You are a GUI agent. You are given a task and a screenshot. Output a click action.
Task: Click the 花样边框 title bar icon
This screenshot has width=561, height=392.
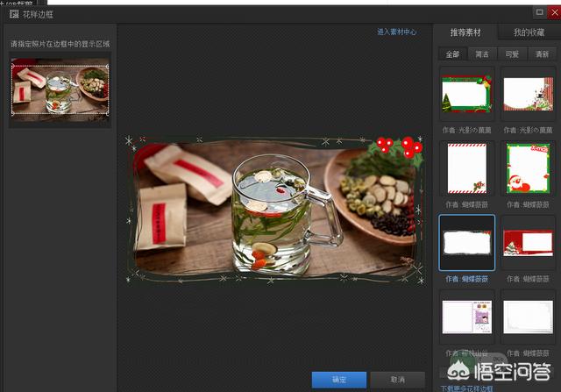(14, 14)
